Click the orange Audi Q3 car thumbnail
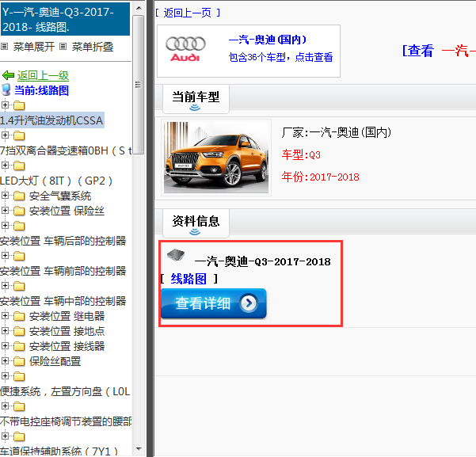 coord(216,158)
